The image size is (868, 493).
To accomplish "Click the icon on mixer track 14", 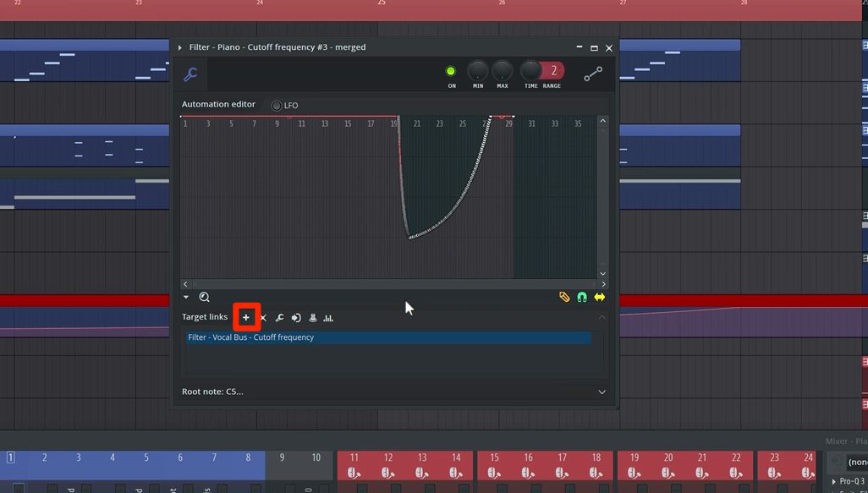I will coord(456,473).
